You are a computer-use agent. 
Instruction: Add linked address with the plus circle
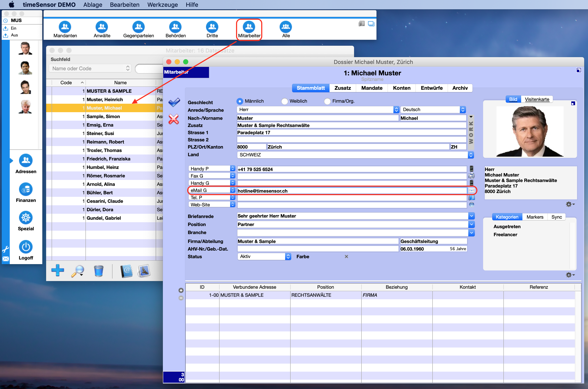pos(181,291)
